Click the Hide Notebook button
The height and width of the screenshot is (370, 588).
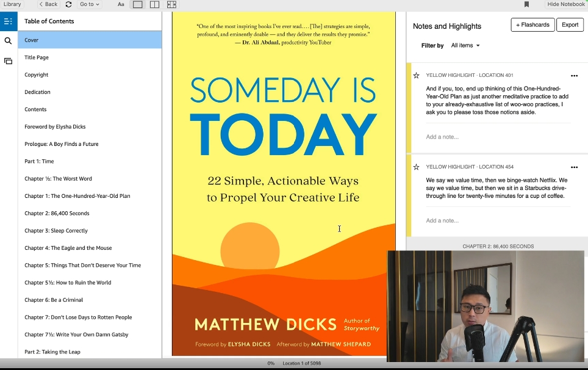(x=566, y=4)
